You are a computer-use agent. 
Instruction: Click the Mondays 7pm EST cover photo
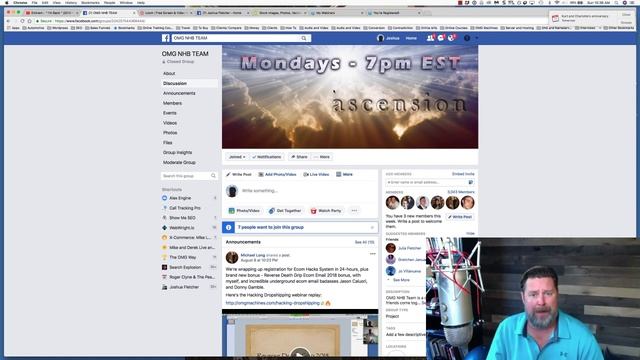coord(350,97)
